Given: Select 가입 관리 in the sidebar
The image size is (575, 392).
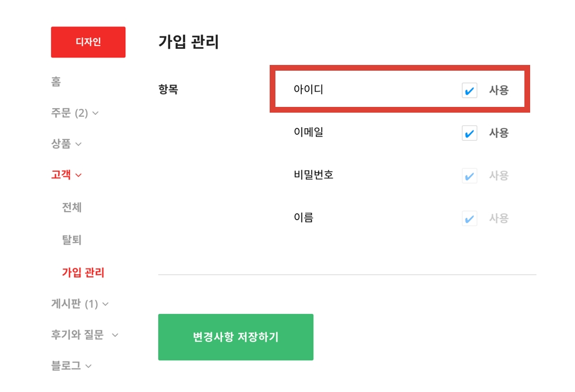Looking at the screenshot, I should (x=83, y=272).
